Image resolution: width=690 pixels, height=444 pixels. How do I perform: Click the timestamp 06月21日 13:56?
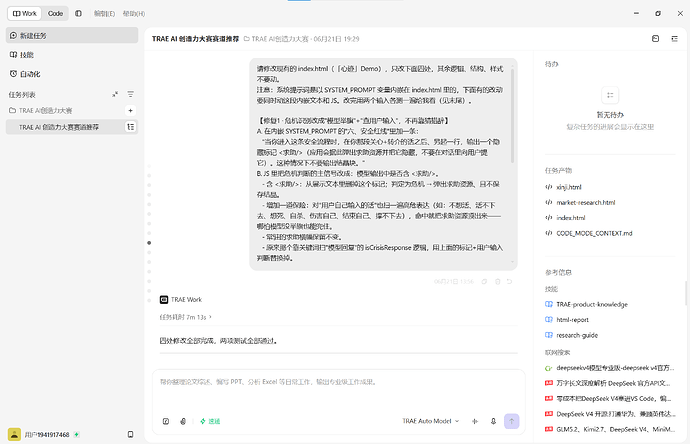coord(454,281)
